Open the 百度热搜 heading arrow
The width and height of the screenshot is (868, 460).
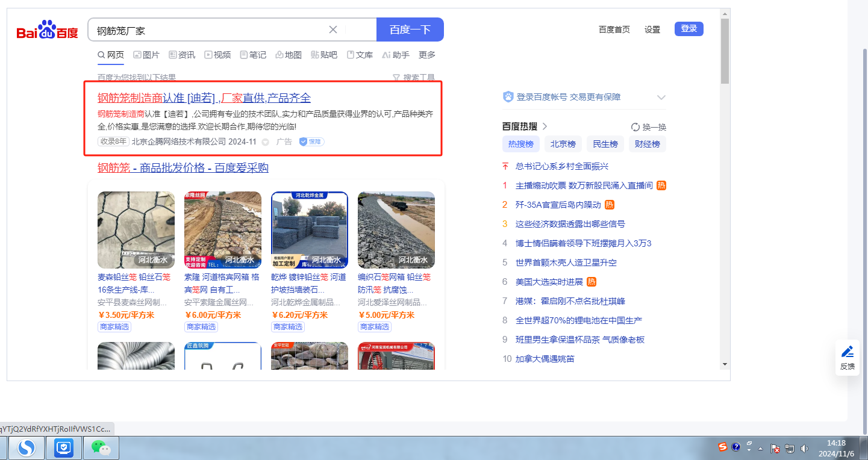[545, 126]
